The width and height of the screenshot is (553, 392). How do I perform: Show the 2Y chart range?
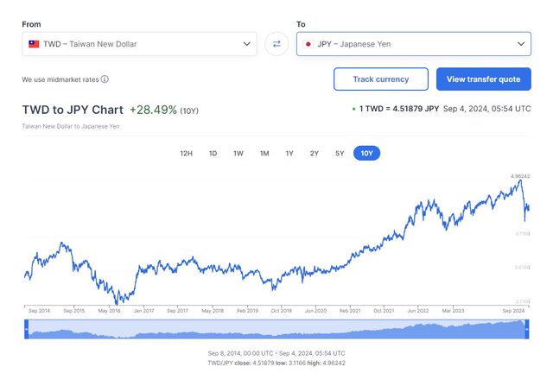(x=315, y=153)
